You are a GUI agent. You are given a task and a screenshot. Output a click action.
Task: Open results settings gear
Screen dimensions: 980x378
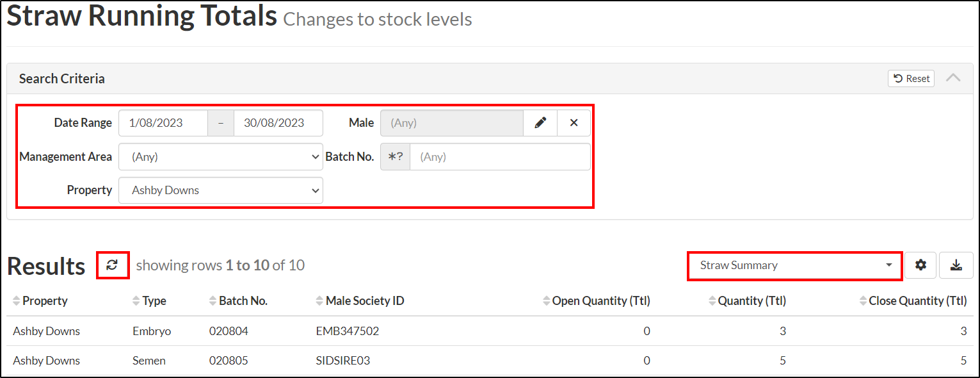click(x=920, y=265)
